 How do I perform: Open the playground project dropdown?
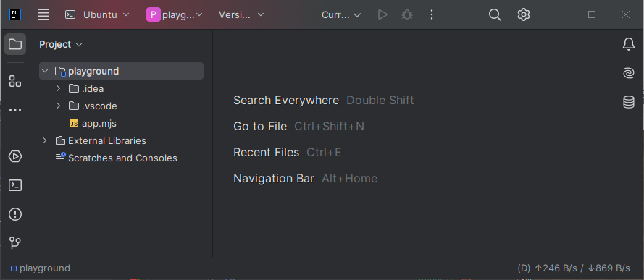175,14
